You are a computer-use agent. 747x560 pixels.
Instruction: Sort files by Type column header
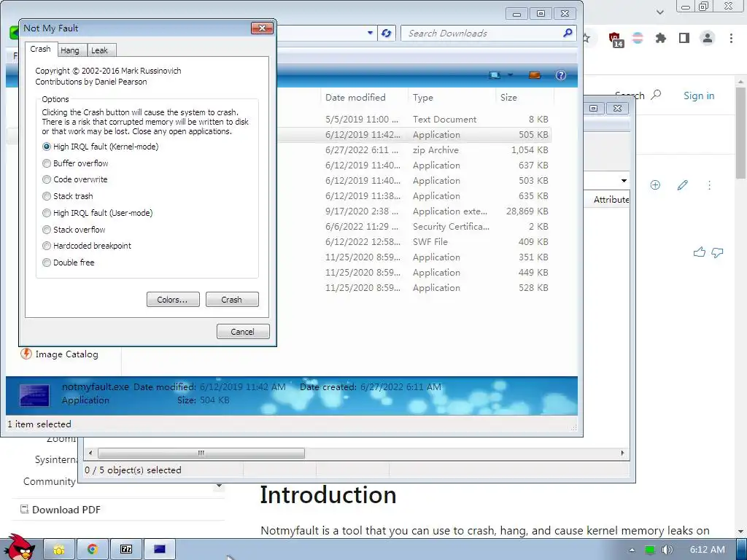(x=452, y=97)
